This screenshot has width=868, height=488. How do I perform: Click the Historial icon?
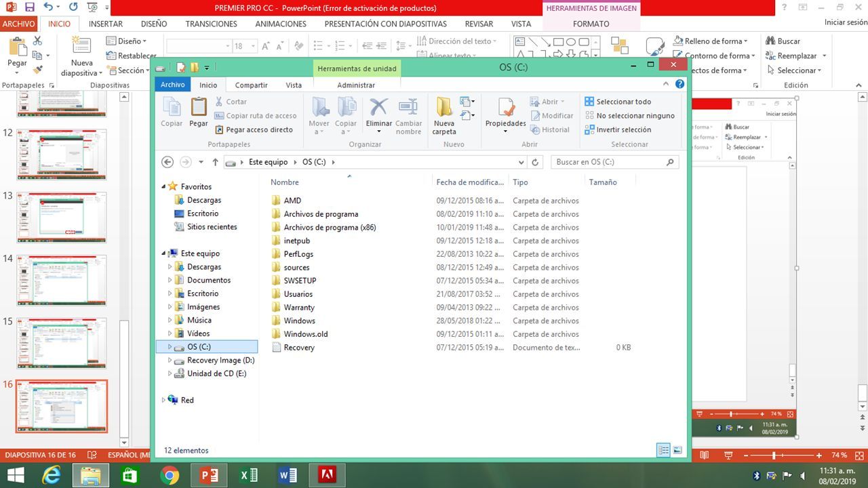536,129
